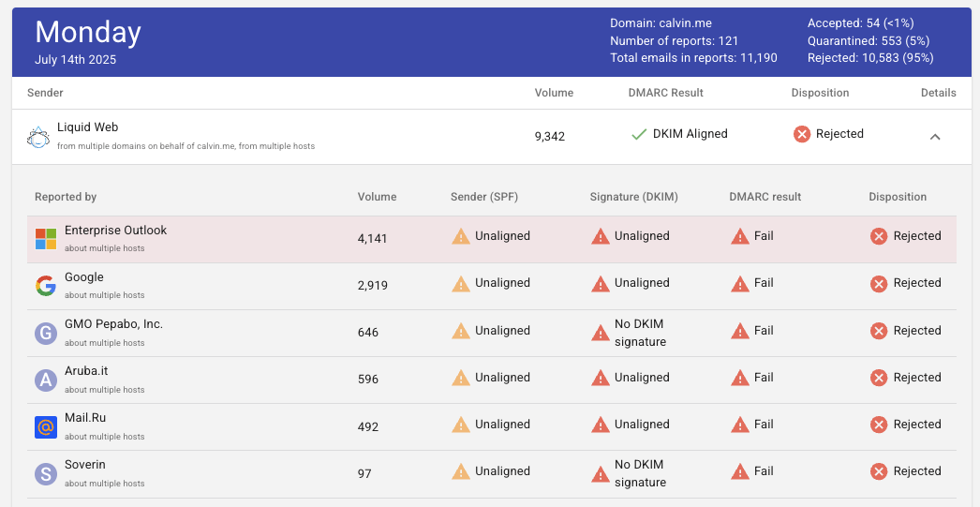This screenshot has width=980, height=507.
Task: Click the Rejected icon in Liquid Web row
Action: pos(802,134)
